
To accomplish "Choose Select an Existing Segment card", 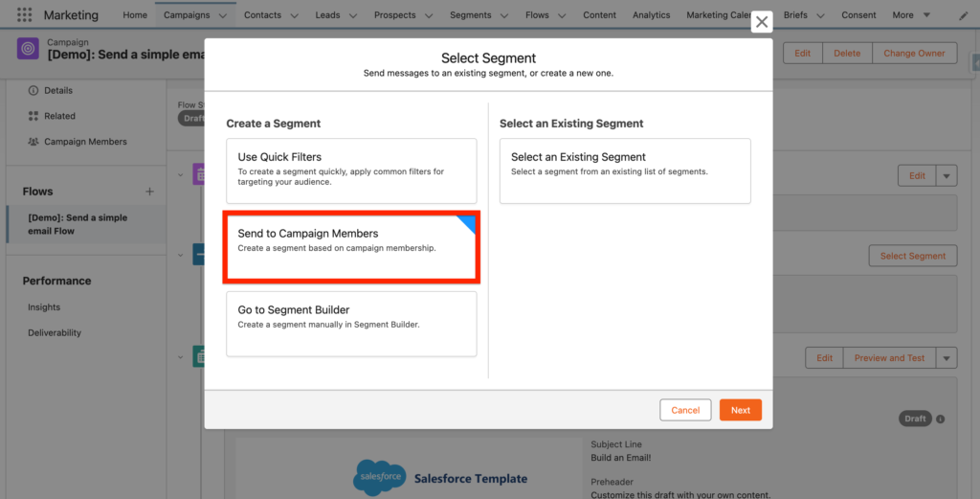I will (625, 170).
